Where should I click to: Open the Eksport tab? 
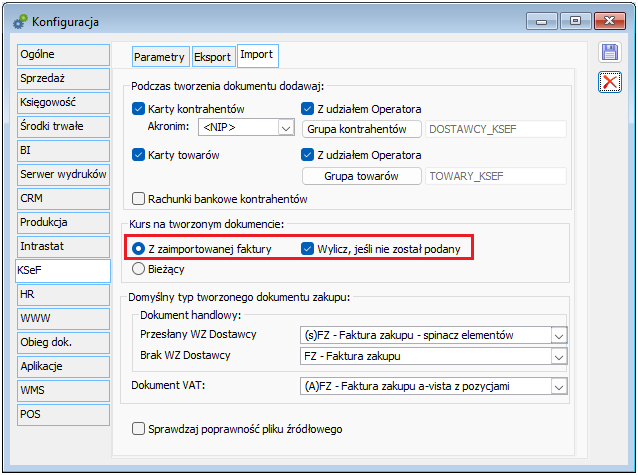pyautogui.click(x=212, y=57)
